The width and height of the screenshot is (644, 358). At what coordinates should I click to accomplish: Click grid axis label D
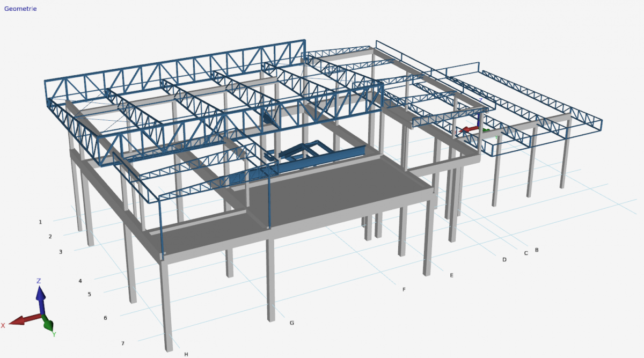click(504, 260)
